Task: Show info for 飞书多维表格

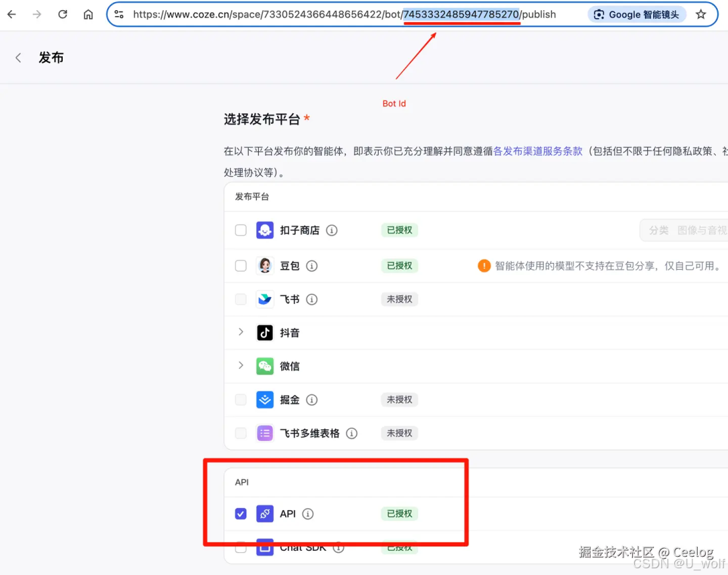Action: pyautogui.click(x=351, y=433)
